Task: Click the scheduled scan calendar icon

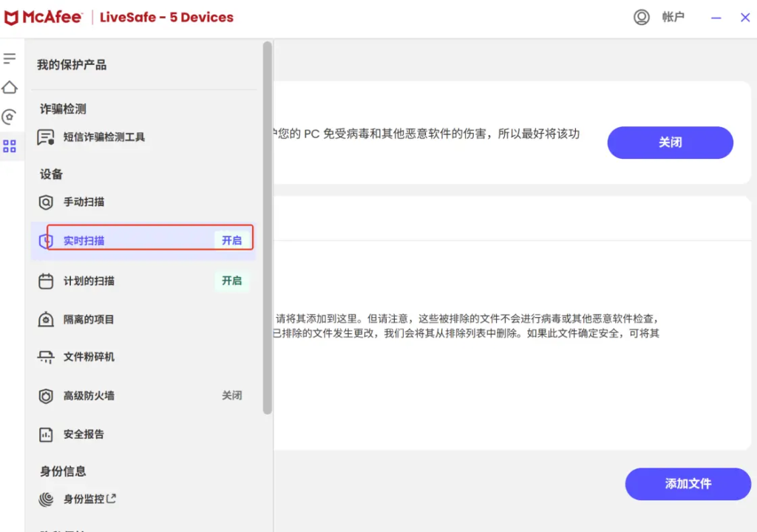Action: [x=46, y=281]
